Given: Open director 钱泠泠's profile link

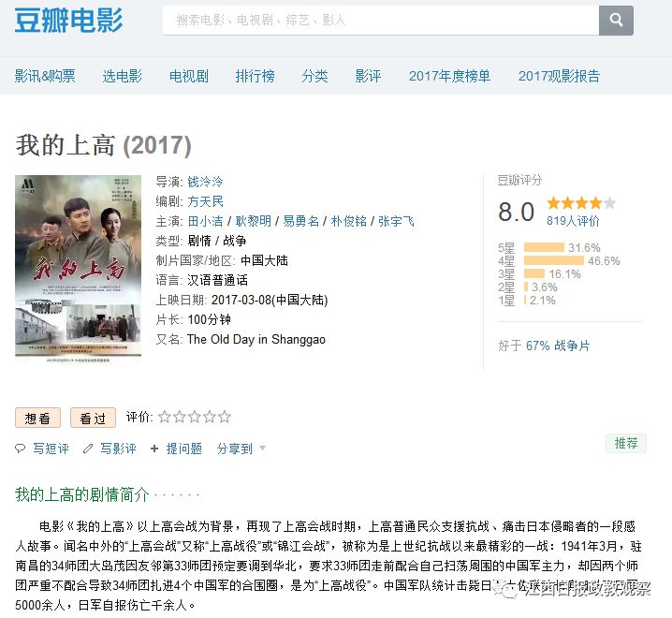Looking at the screenshot, I should click(205, 181).
